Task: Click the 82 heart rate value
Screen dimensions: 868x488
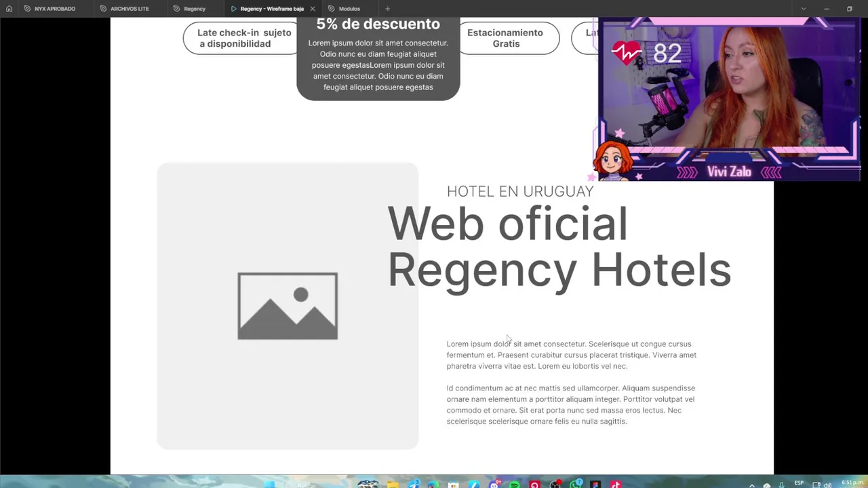Action: [x=667, y=53]
